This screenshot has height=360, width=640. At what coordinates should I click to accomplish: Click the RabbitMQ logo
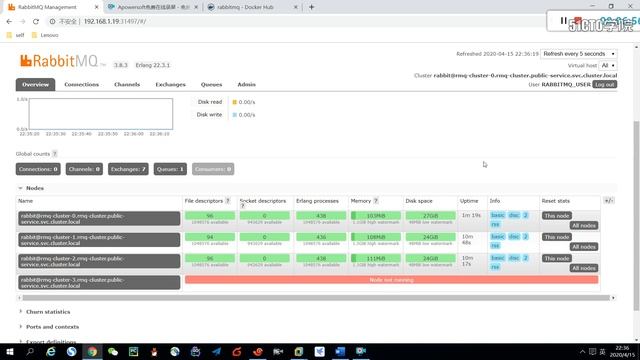[59, 61]
